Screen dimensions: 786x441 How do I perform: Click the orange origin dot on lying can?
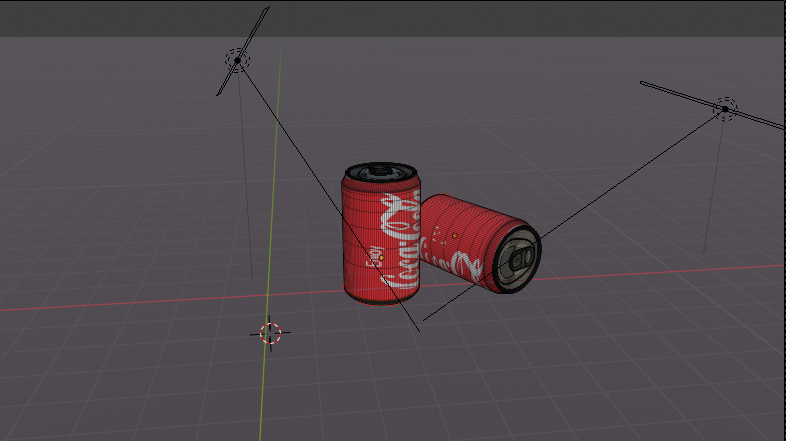[455, 236]
